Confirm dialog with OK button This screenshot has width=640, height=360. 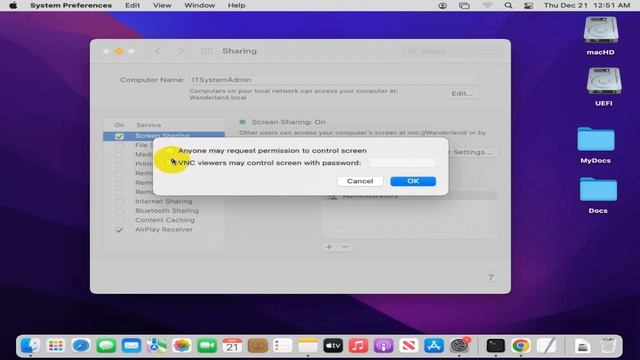click(413, 181)
